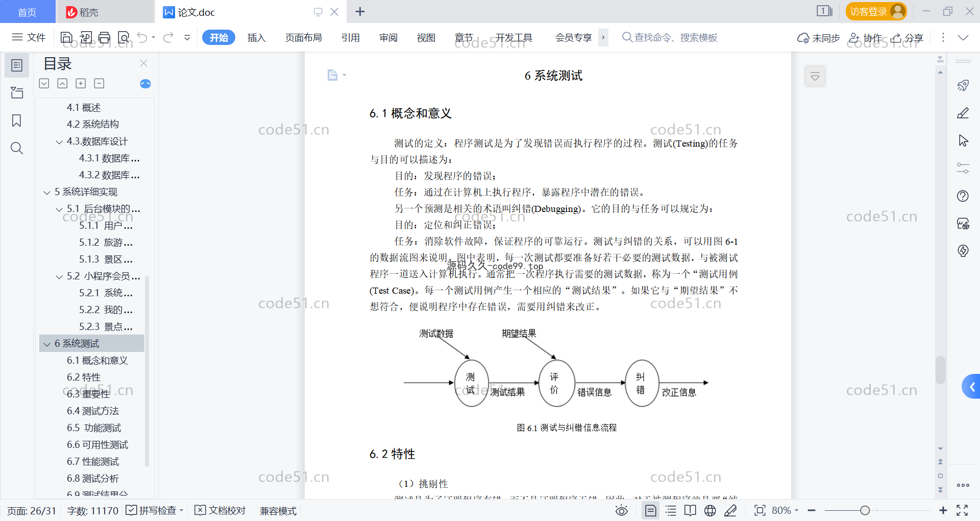The height and width of the screenshot is (521, 980).
Task: Open the search panel in left sidebar
Action: coord(17,148)
